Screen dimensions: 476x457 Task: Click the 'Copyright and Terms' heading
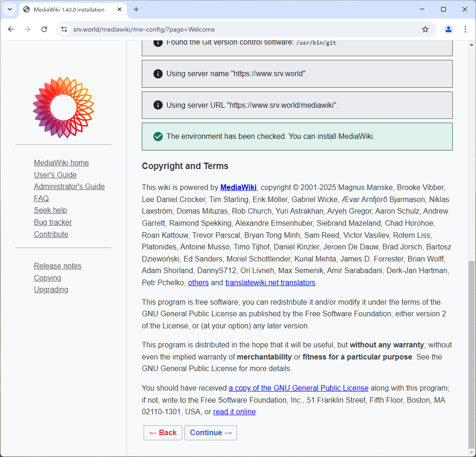[x=185, y=166]
